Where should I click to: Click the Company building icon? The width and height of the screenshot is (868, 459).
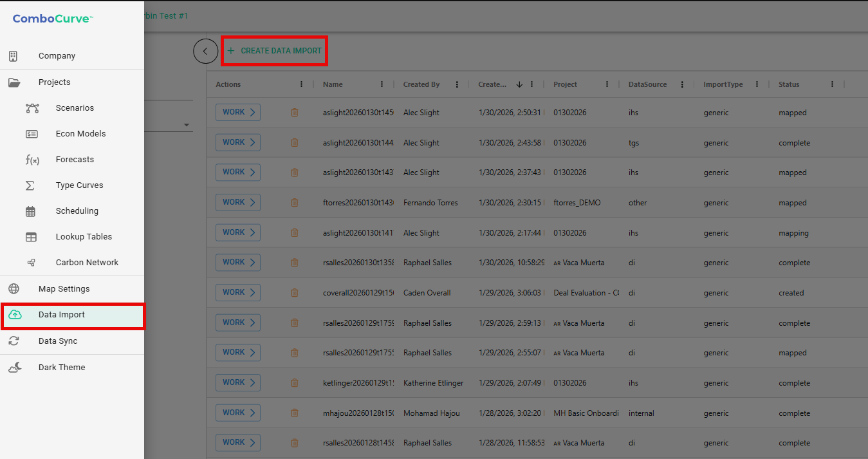[x=13, y=56]
